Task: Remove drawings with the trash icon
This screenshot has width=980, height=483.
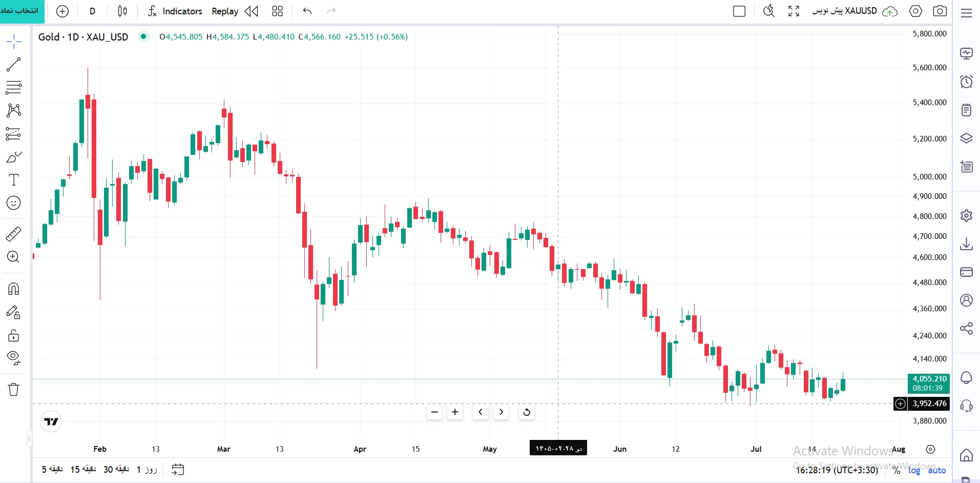Action: point(14,390)
